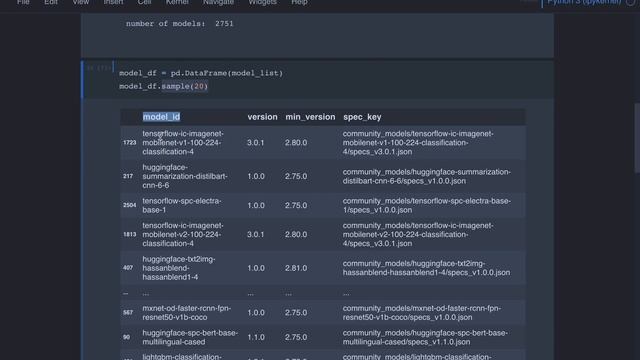
Task: Place cursor in the pd.DataFrame(model_list) code line
Action: (x=201, y=73)
